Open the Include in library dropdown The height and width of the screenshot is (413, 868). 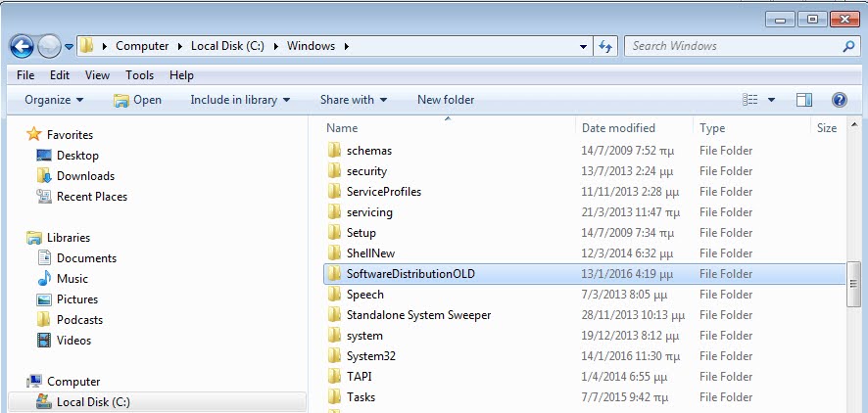tap(240, 100)
